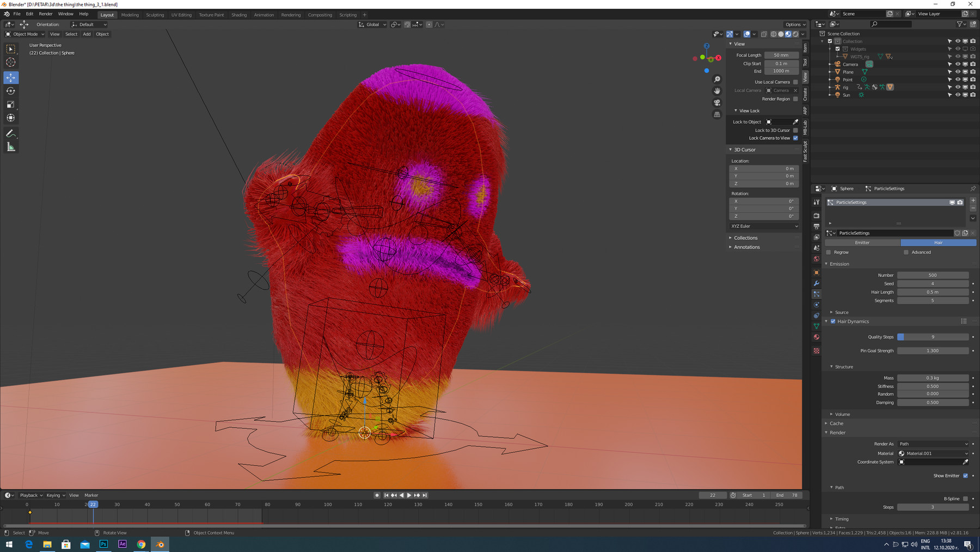Uncheck Lock Camera to View
980x552 pixels.
795,138
